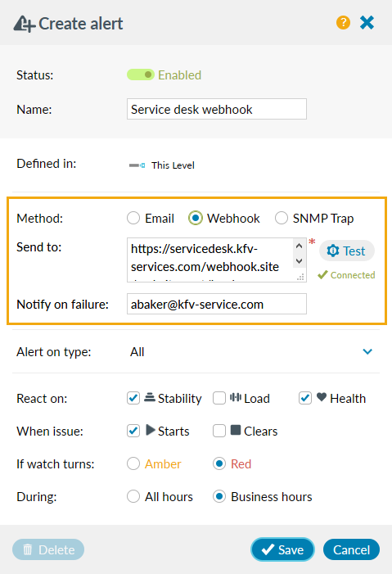Click the Notify on failure email field
This screenshot has height=574, width=392.
pos(217,304)
